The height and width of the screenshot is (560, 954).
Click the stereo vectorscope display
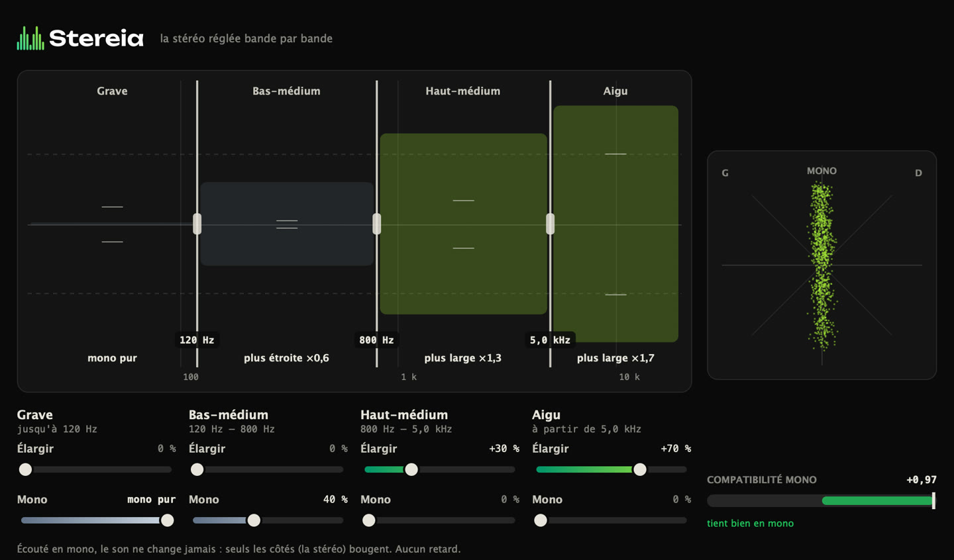click(x=822, y=265)
